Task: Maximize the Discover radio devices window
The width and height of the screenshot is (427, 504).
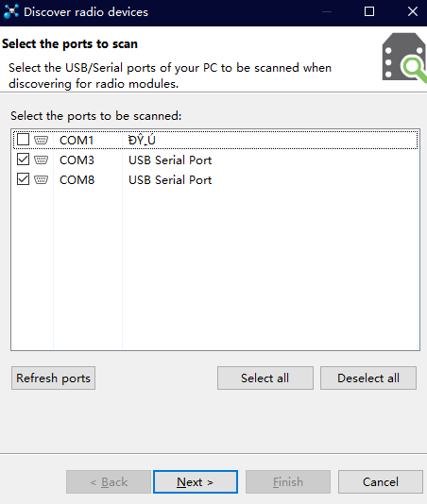Action: click(x=369, y=12)
